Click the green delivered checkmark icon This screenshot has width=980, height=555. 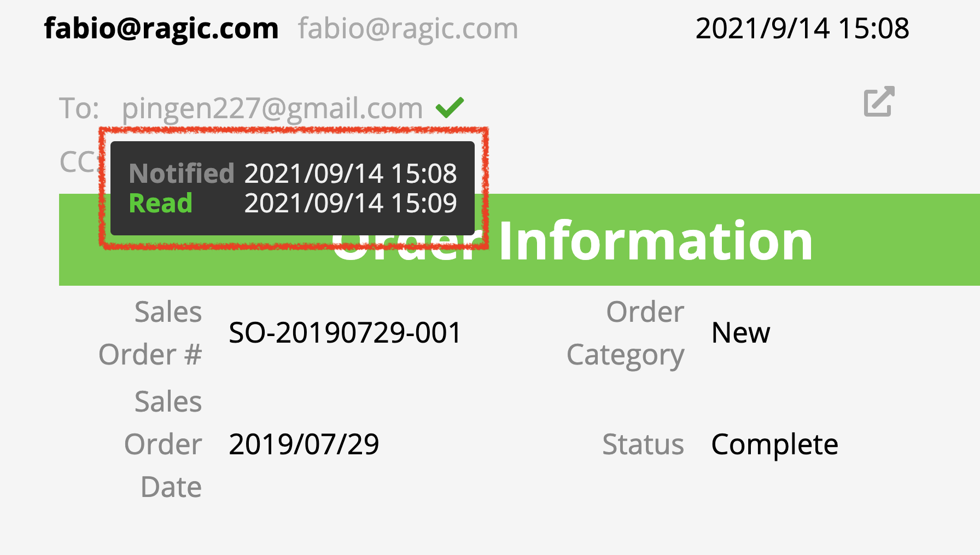click(450, 107)
